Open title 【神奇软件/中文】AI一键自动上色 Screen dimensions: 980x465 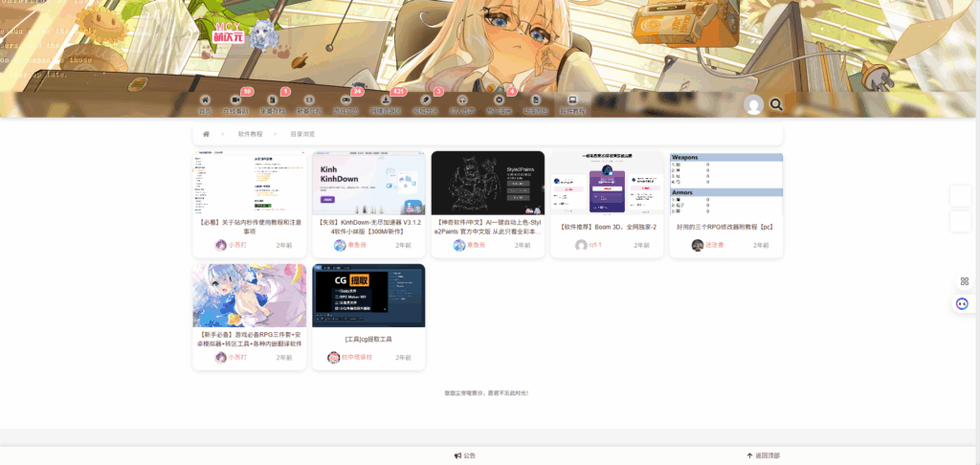click(x=488, y=226)
